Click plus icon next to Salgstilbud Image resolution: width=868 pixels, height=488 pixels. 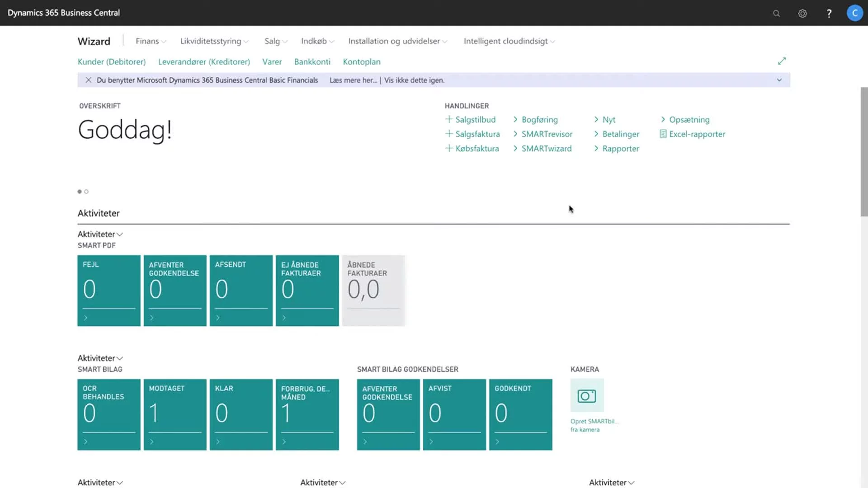[x=449, y=119]
